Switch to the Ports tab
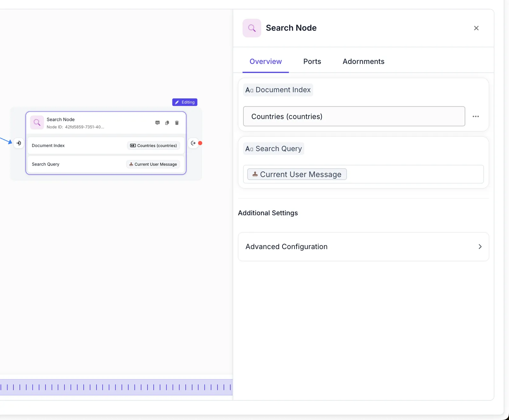Image resolution: width=509 pixels, height=420 pixels. point(312,61)
